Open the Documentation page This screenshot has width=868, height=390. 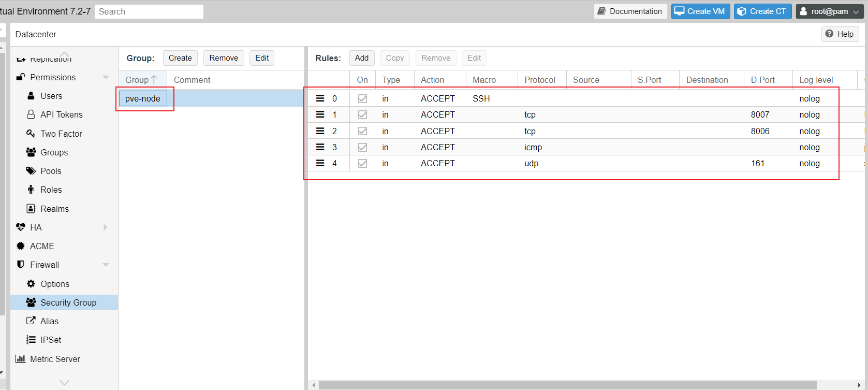pyautogui.click(x=630, y=11)
